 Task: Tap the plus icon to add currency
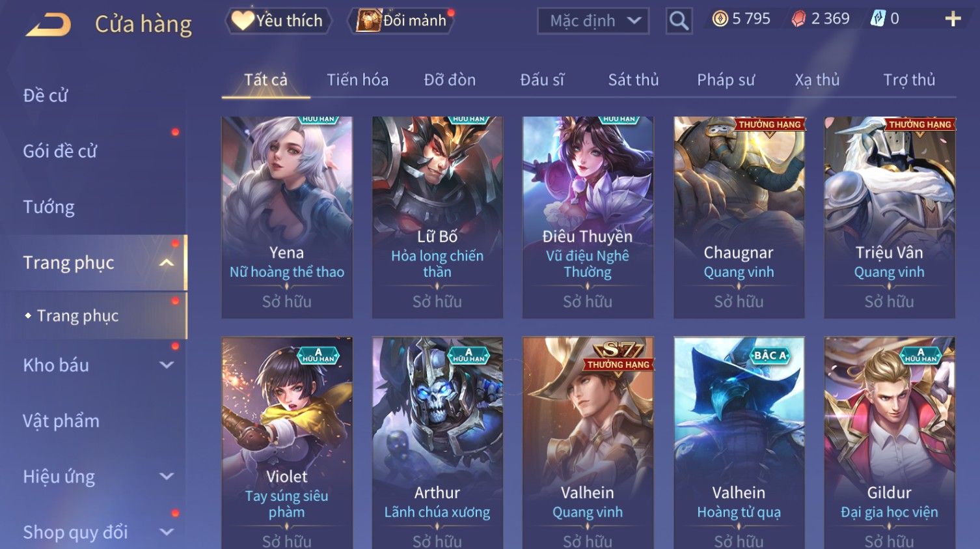click(953, 19)
